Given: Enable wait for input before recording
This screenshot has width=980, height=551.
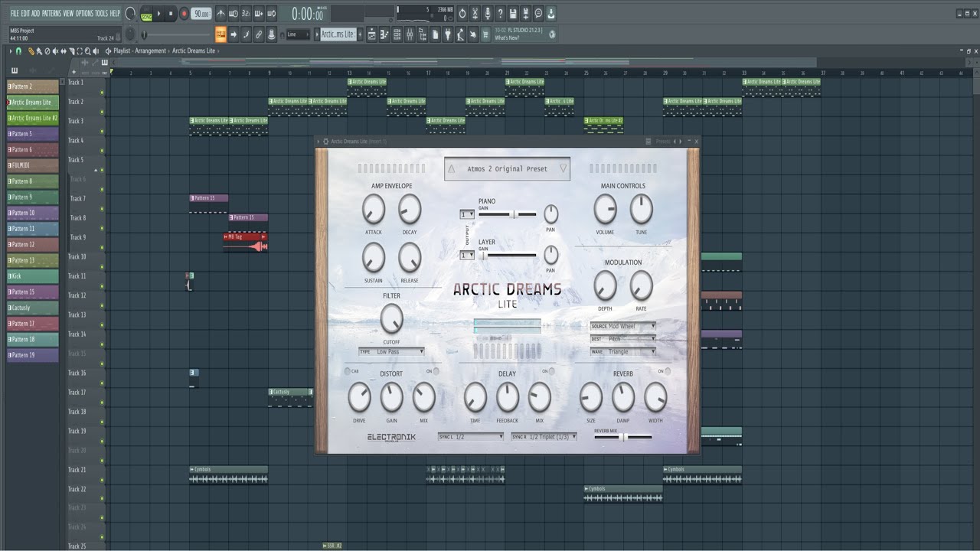Looking at the screenshot, I should [234, 13].
